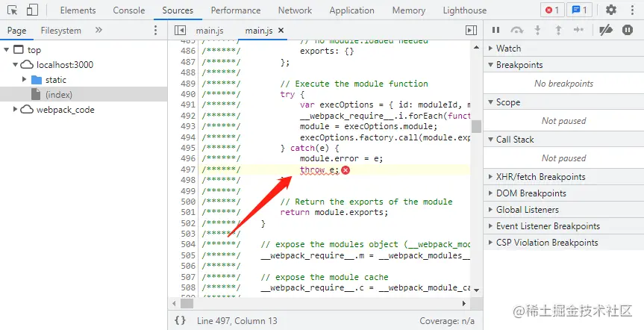Toggle pause on exceptions

point(628,30)
